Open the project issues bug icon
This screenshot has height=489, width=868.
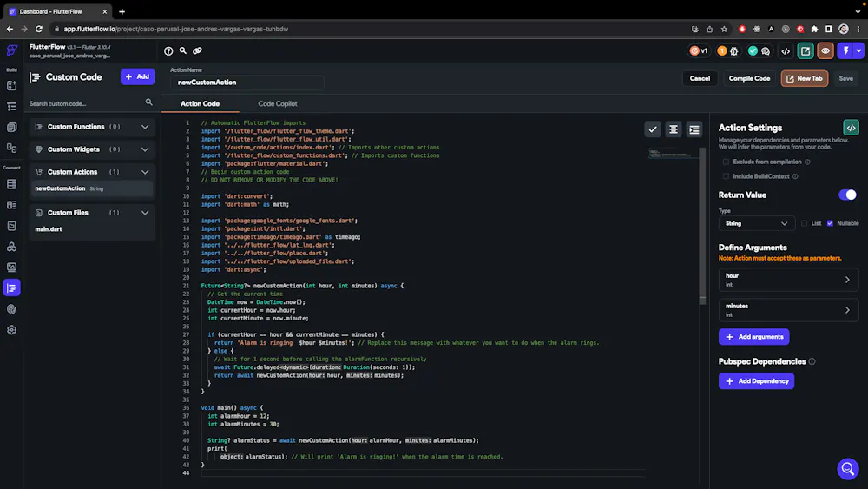734,51
